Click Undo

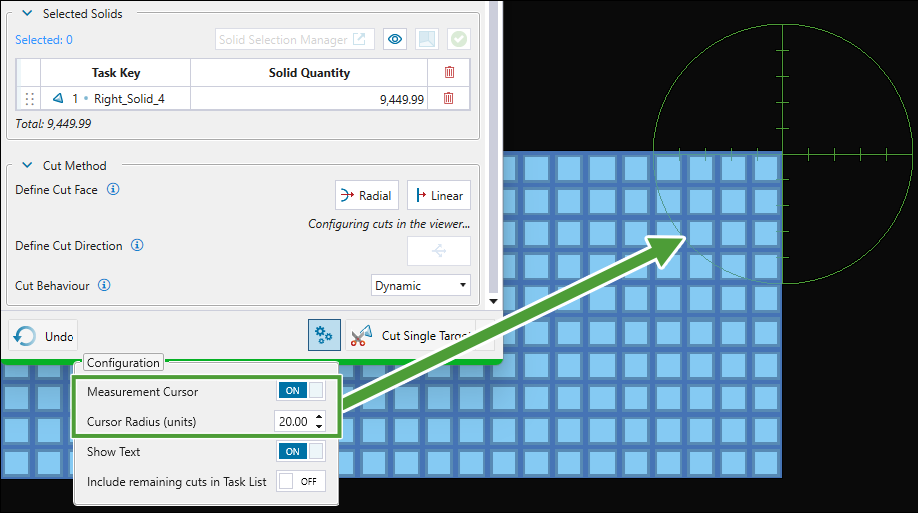43,336
